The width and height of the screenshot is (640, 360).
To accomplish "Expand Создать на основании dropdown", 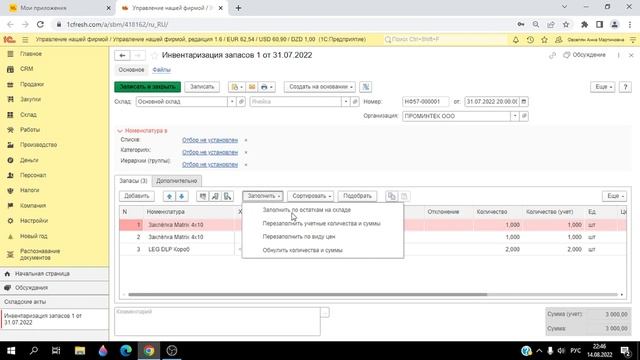I will pyautogui.click(x=320, y=87).
